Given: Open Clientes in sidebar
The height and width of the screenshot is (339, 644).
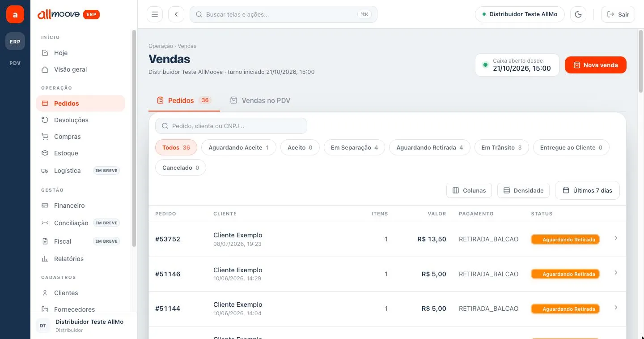Looking at the screenshot, I should (80, 293).
